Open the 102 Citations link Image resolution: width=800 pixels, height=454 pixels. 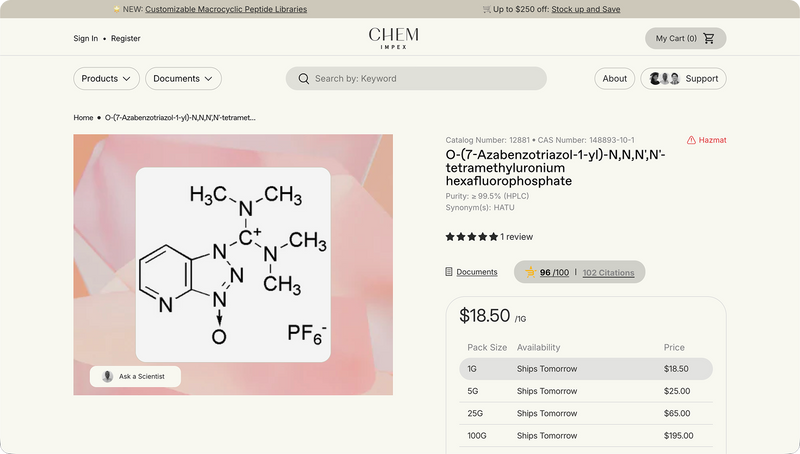608,272
